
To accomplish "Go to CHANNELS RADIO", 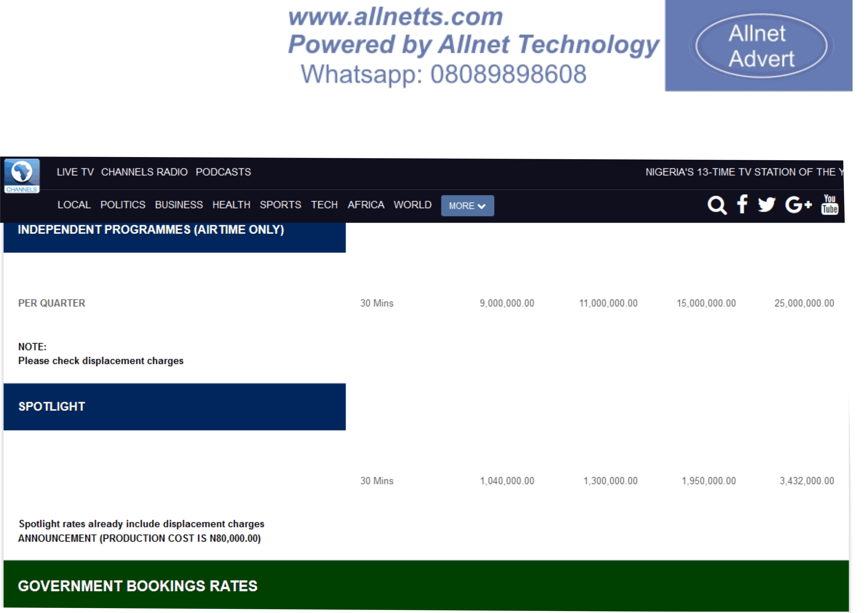I will (144, 172).
